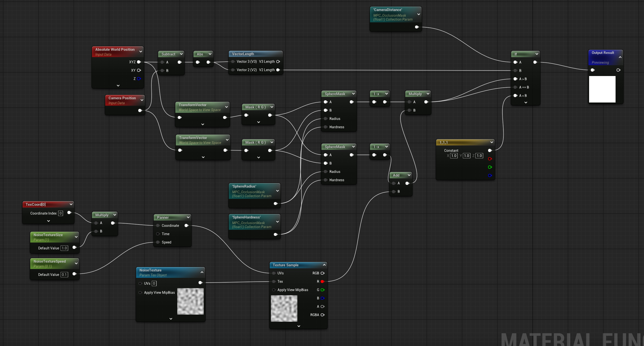
Task: Click the 'Previewing' text on Output Result
Action: (x=600, y=63)
